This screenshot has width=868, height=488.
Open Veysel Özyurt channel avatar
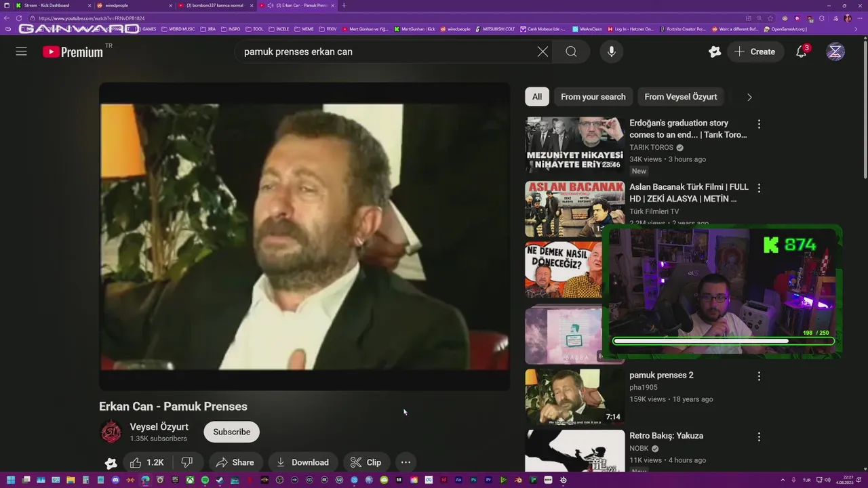[111, 432]
